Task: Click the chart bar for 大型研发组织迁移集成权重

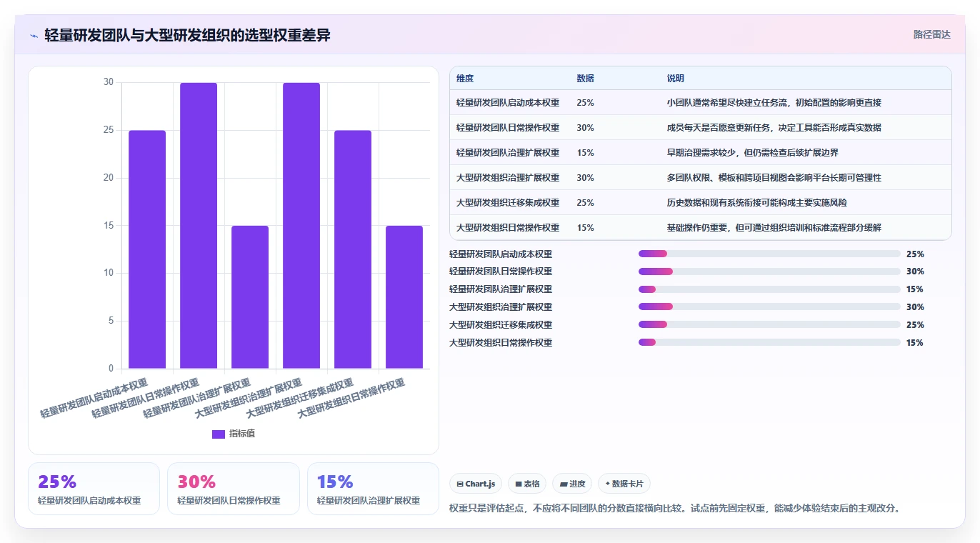Action: (x=353, y=249)
